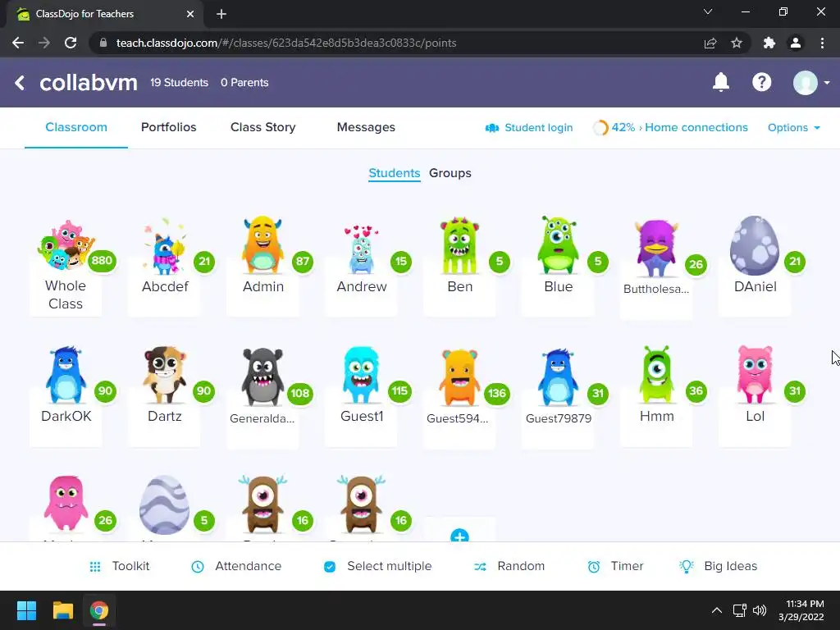Switch to the Groups view tab
This screenshot has height=630, width=840.
[x=450, y=173]
